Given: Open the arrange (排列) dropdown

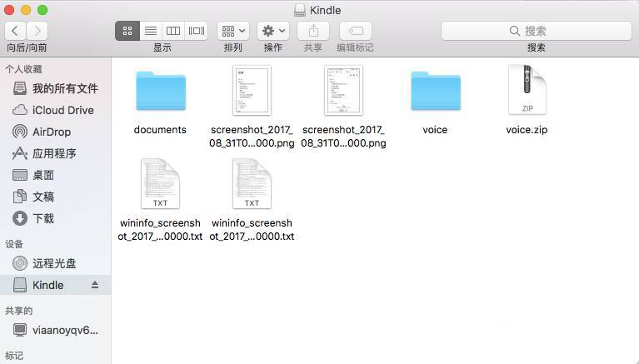Looking at the screenshot, I should coord(232,31).
